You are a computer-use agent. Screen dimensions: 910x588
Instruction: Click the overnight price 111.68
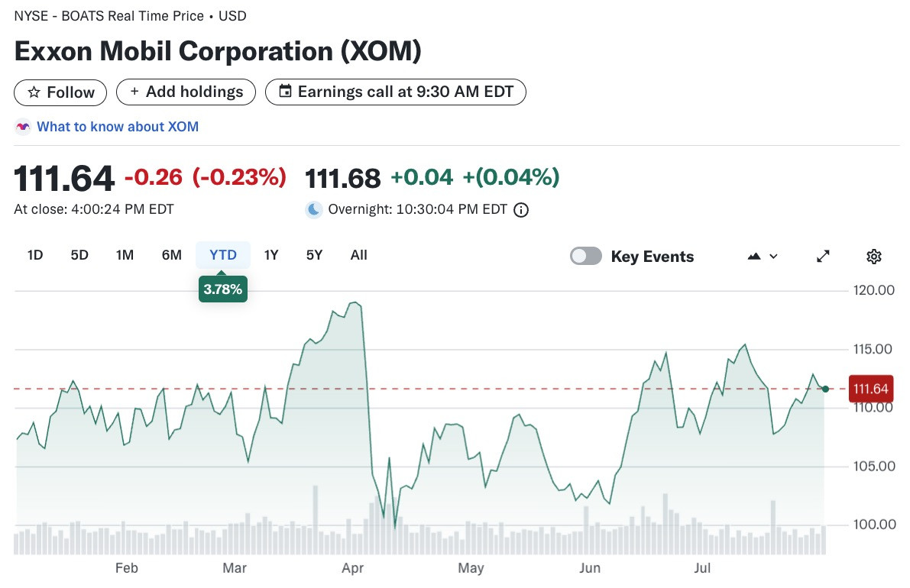(x=343, y=178)
